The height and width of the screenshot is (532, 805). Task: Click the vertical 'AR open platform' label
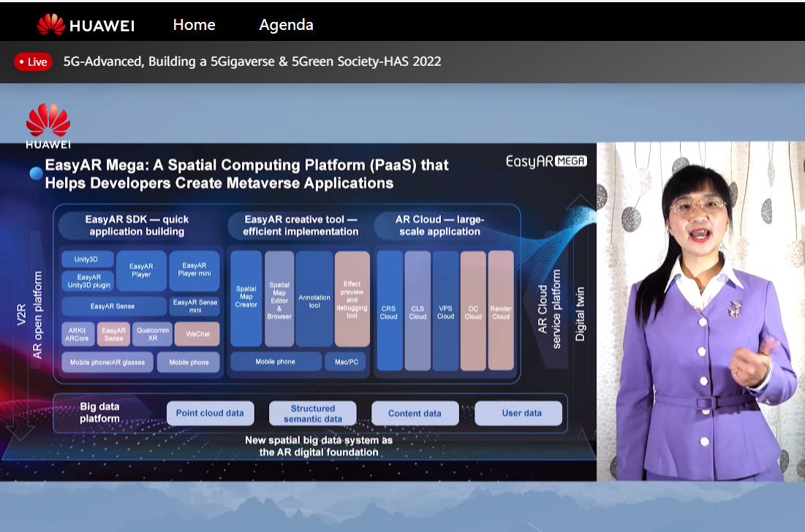click(37, 314)
